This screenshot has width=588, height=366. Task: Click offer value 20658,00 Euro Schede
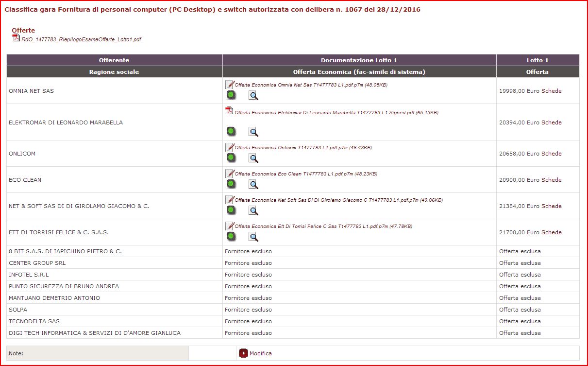point(530,154)
